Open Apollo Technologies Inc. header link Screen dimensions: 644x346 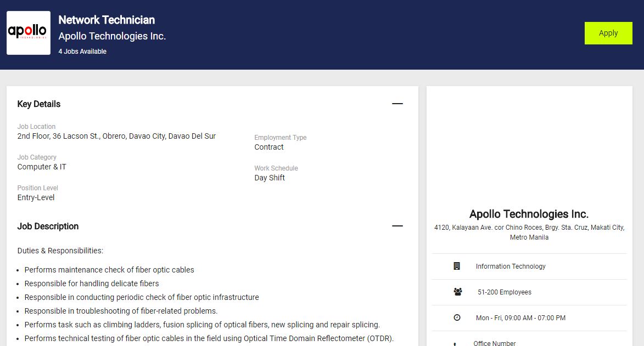(x=112, y=36)
